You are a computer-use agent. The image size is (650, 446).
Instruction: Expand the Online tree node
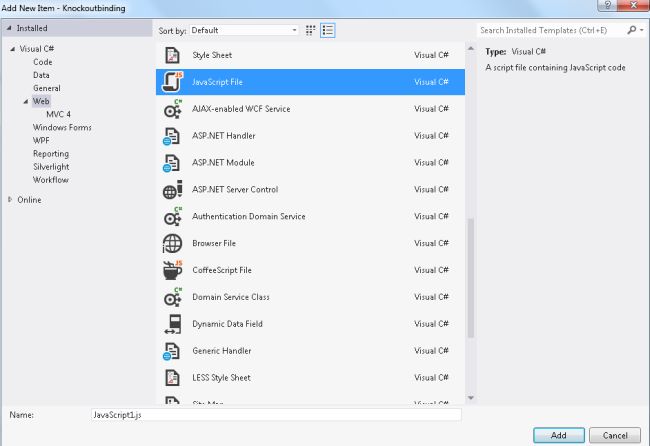click(x=10, y=199)
